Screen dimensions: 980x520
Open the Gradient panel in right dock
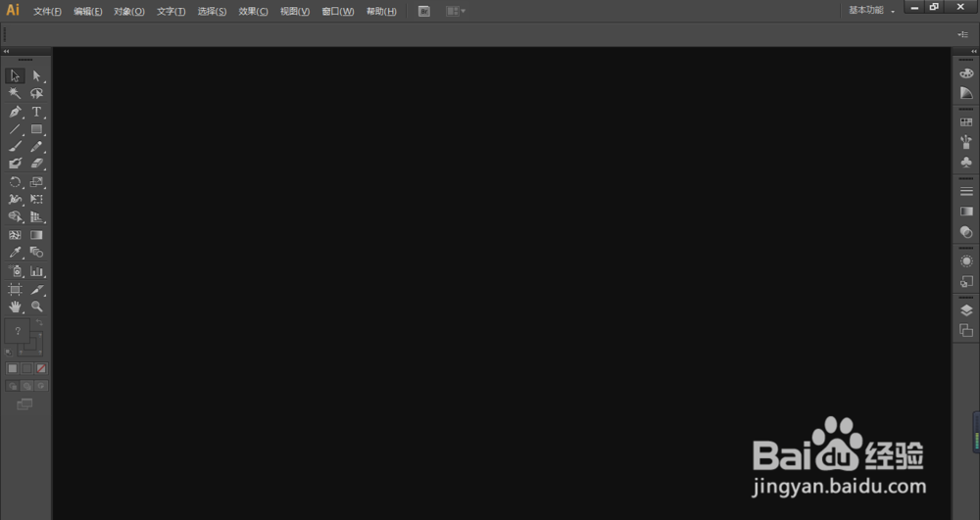pos(966,212)
